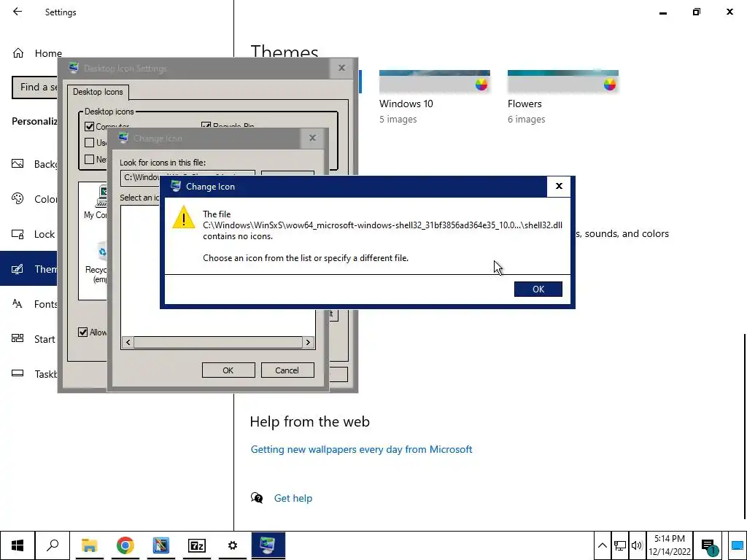Restore down the Settings window
747x560 pixels.
(x=697, y=12)
